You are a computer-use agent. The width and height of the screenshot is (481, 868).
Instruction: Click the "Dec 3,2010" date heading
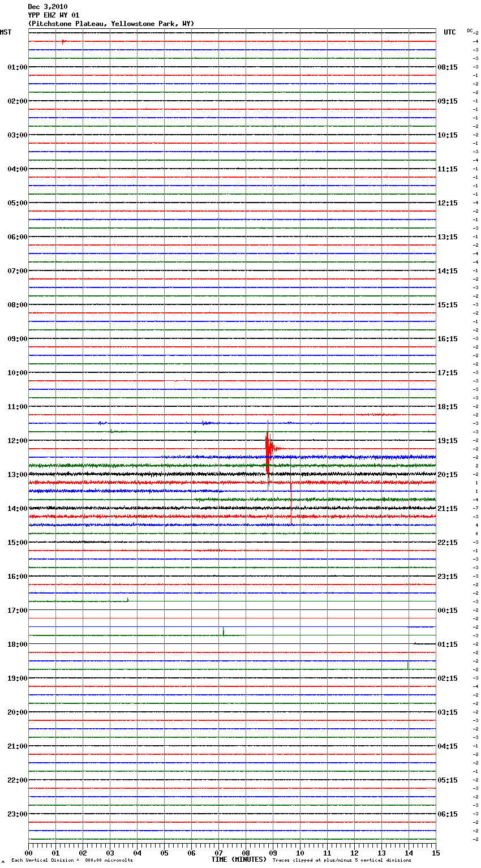48,7
